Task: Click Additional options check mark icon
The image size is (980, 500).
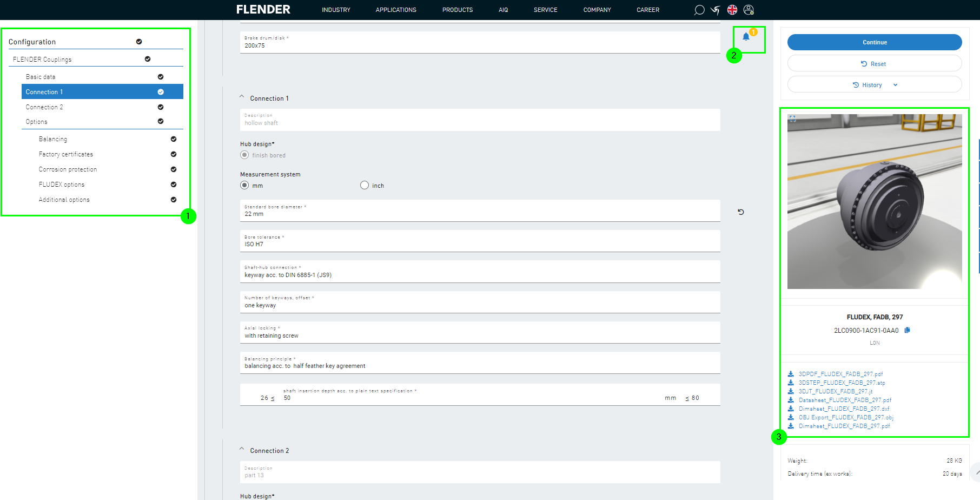Action: tap(174, 200)
